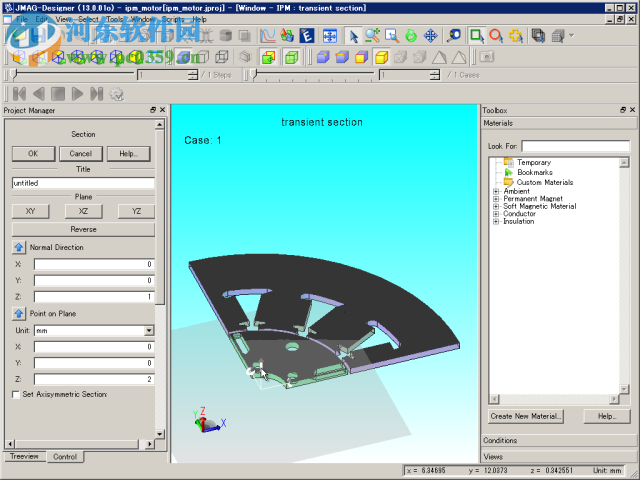Click the select arrow cursor tool
The height and width of the screenshot is (480, 640).
point(353,35)
